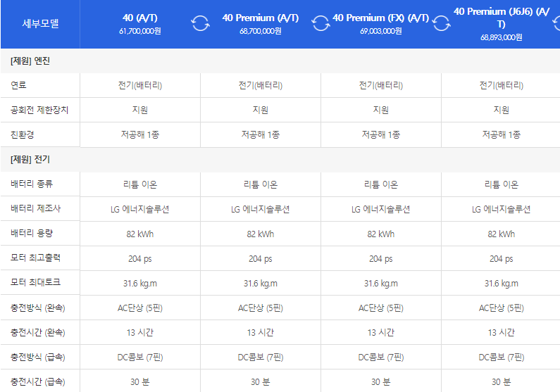Click LG 에너지솔루션 in the 40 Premium (FX) column
The width and height of the screenshot is (560, 392).
[x=380, y=209]
